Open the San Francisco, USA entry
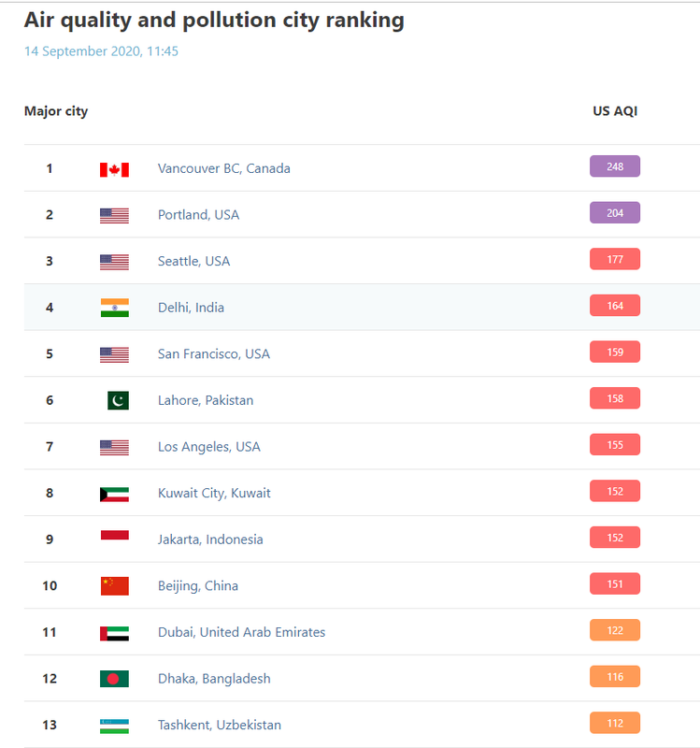Screen dimensions: 700x748 214,354
